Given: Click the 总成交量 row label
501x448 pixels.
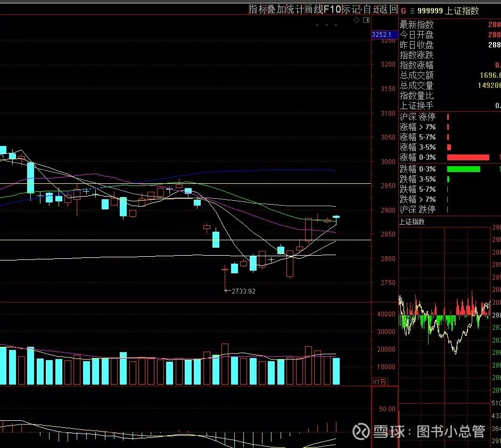Looking at the screenshot, I should (417, 86).
